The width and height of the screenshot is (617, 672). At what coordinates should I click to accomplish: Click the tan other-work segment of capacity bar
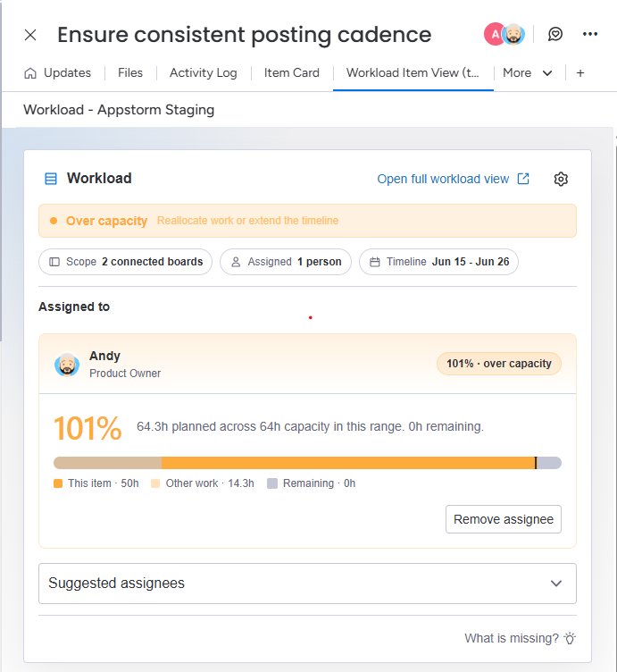[107, 463]
